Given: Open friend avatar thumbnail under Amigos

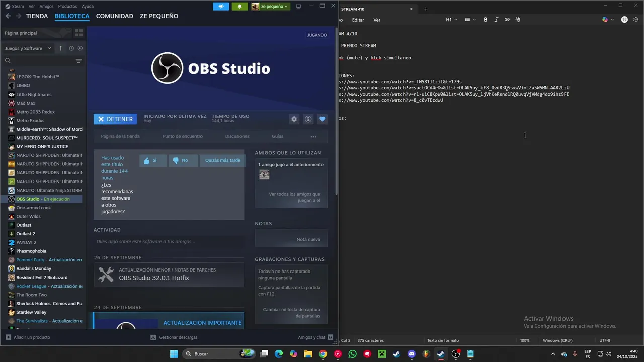Looking at the screenshot, I should 264,174.
